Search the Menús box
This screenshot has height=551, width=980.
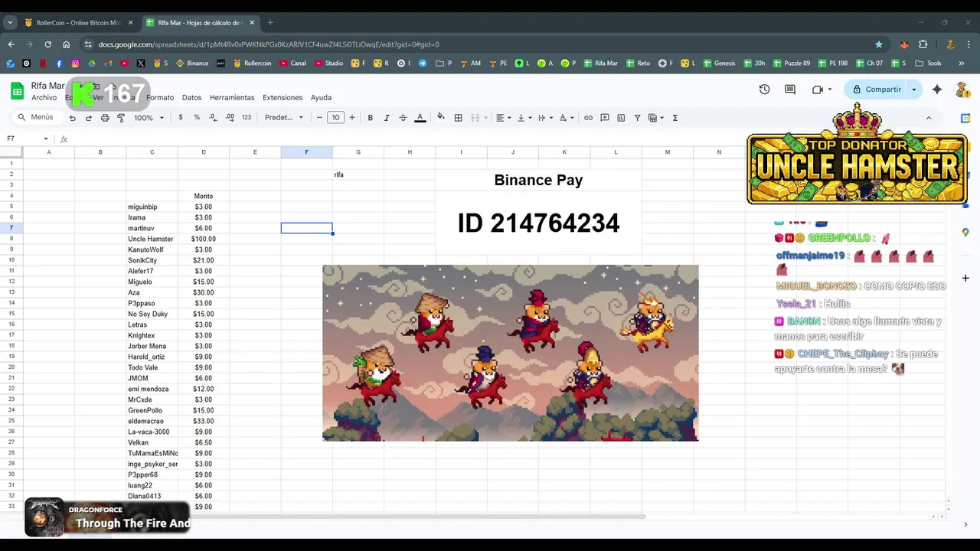36,118
